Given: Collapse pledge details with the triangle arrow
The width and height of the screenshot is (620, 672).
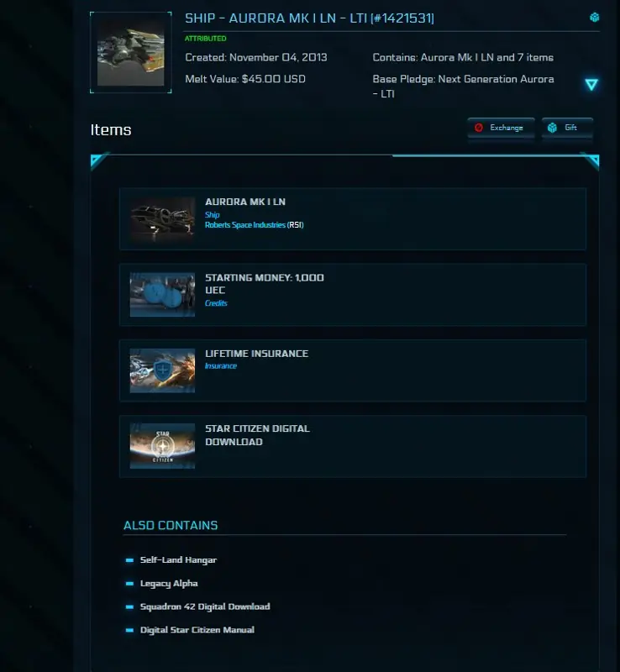Looking at the screenshot, I should click(x=591, y=85).
